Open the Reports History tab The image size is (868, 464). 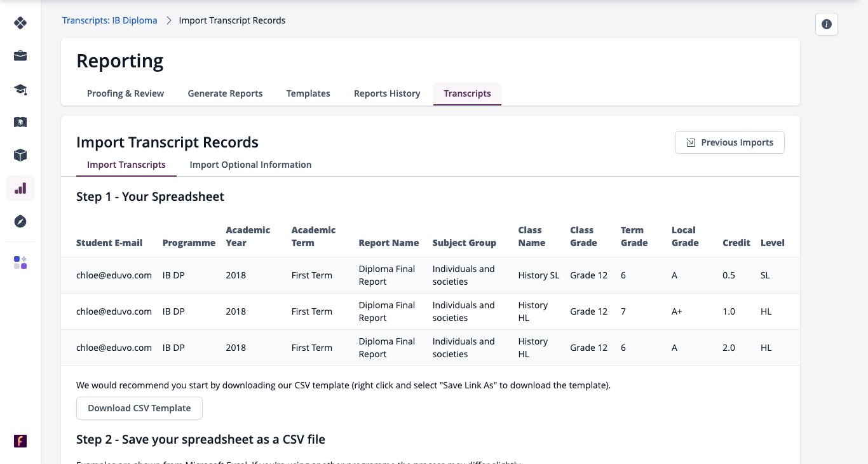(x=387, y=93)
